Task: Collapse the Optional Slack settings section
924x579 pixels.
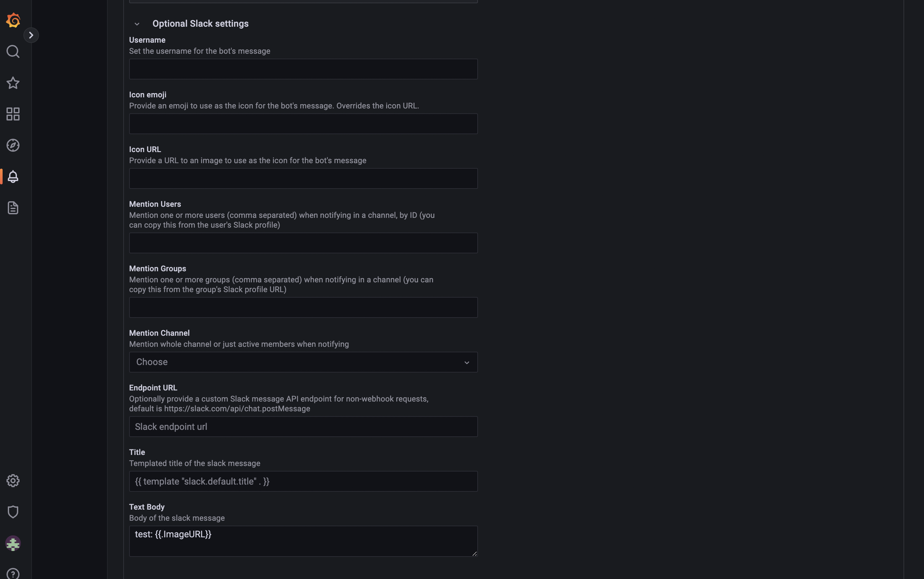Action: pyautogui.click(x=137, y=23)
